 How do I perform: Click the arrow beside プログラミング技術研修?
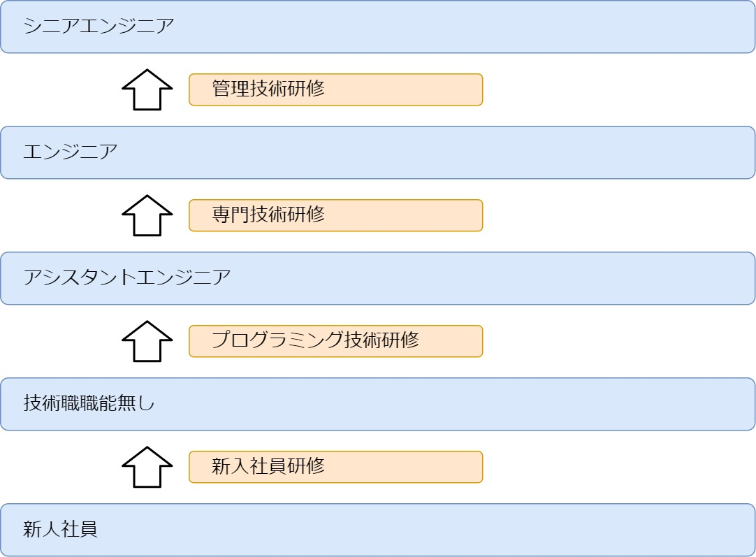point(147,342)
